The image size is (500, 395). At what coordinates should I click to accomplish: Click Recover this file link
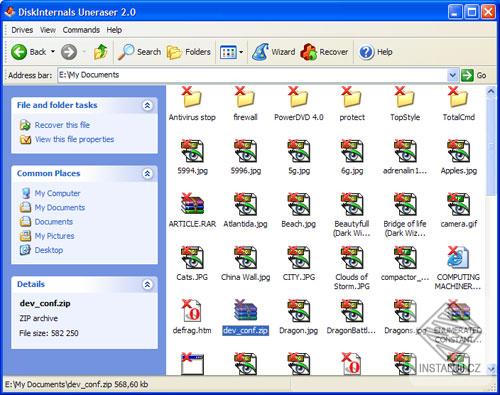(x=62, y=125)
